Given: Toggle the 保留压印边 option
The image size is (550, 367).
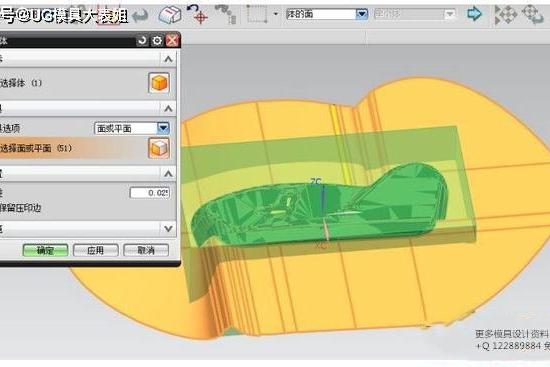Looking at the screenshot, I should [x=21, y=208].
